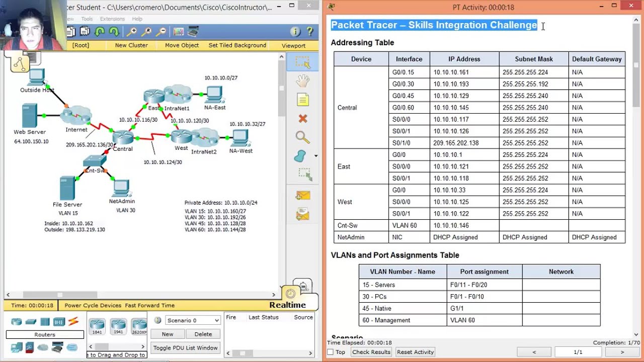Screen dimensions: 644x362
Task: Switch to the Realtime mode tab
Action: click(x=287, y=305)
